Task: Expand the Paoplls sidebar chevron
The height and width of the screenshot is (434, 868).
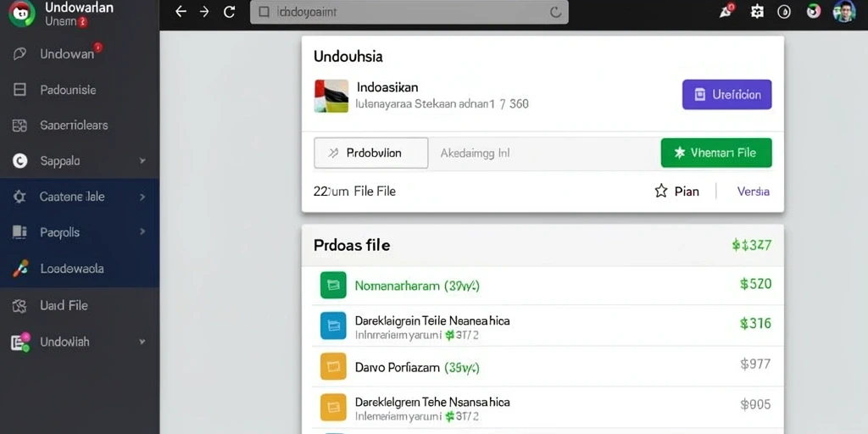Action: coord(142,232)
